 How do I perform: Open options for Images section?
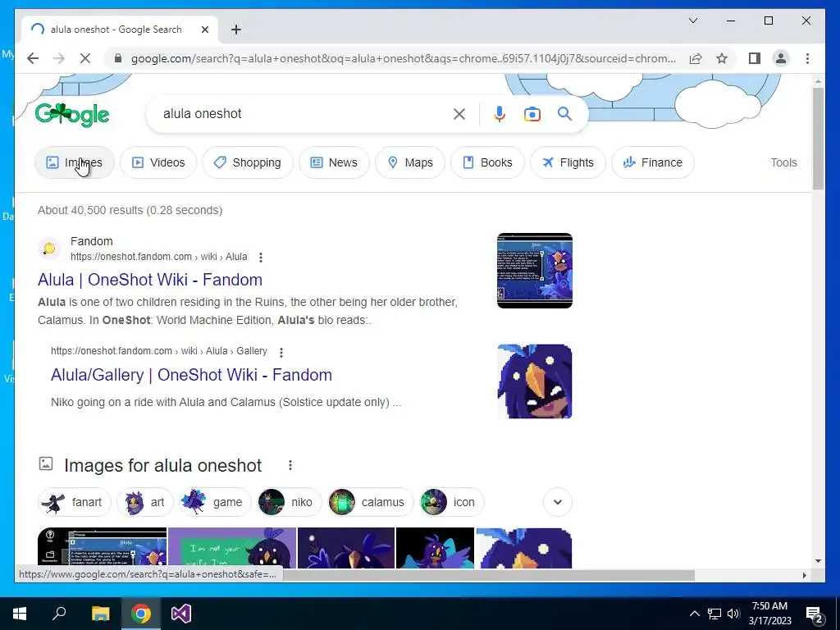290,465
